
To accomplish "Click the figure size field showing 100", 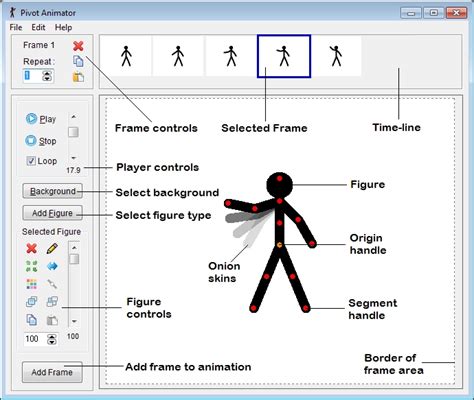I will [34, 339].
